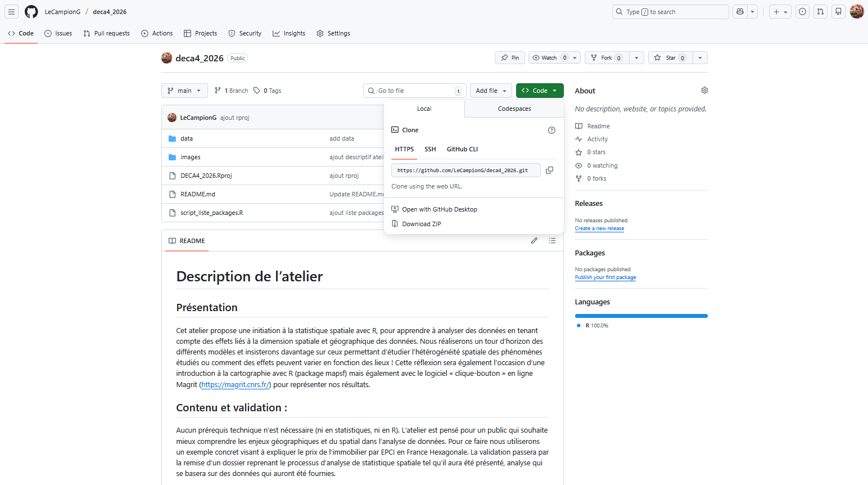
Task: Open the About settings gear icon
Action: 704,91
